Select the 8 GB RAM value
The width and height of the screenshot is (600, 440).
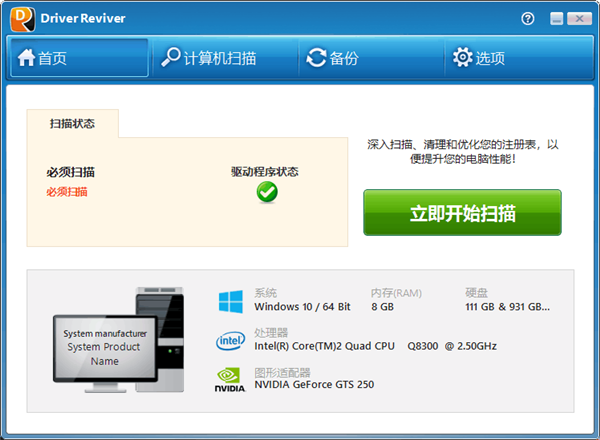382,307
